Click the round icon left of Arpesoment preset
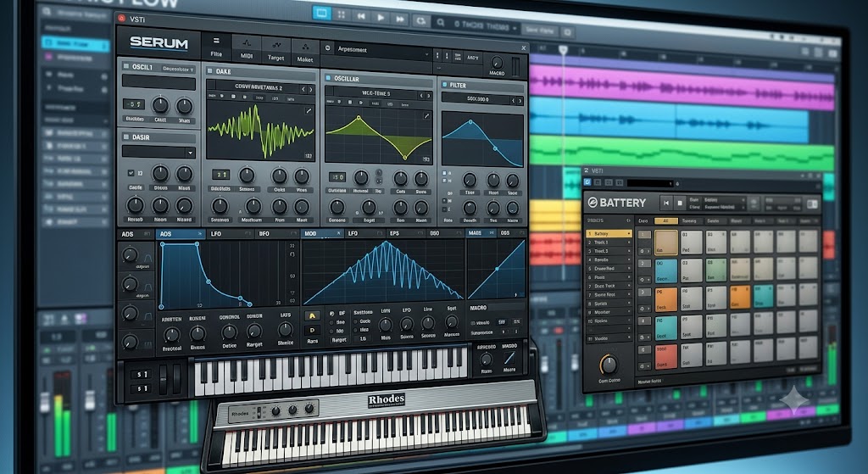The height and width of the screenshot is (474, 868). [328, 48]
